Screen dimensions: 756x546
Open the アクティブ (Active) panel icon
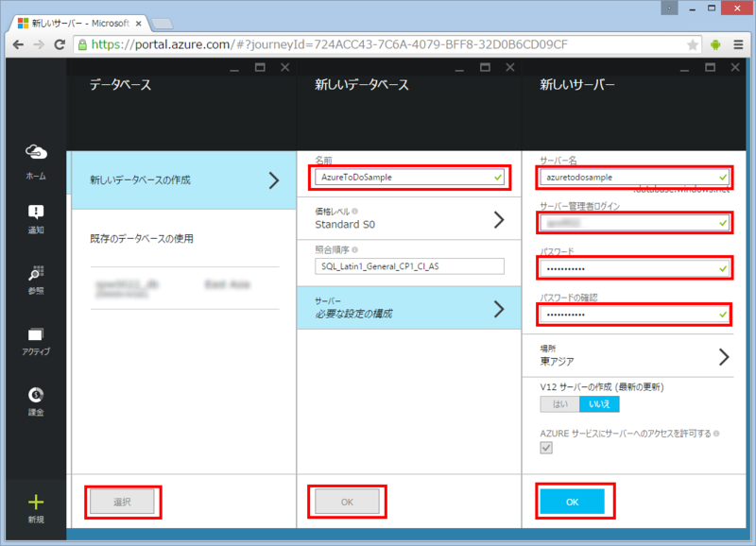click(x=35, y=335)
